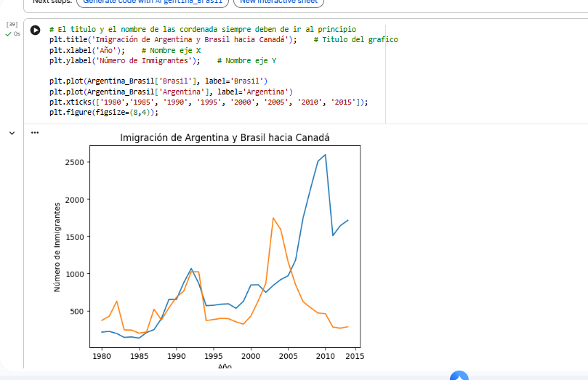Click the 1500 y-axis tick label

(75, 237)
